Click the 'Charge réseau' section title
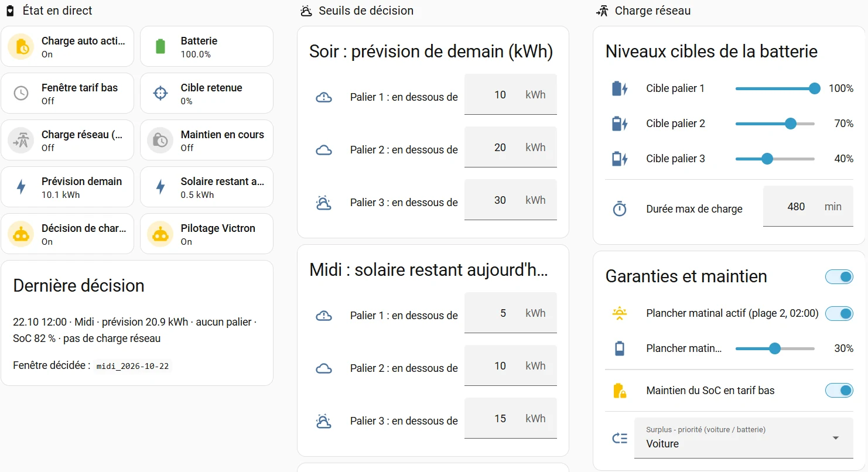This screenshot has height=472, width=868. (x=652, y=11)
